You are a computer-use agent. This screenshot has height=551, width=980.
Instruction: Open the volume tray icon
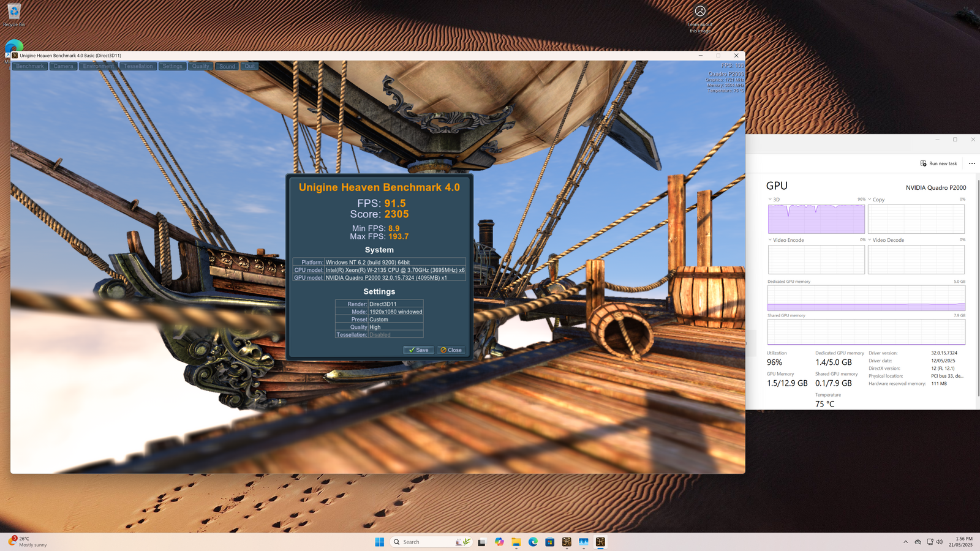pos(940,542)
